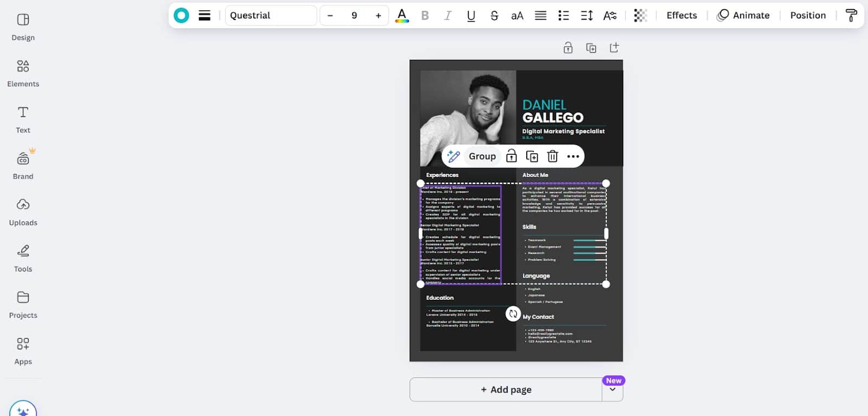Open the border style lines icon
This screenshot has width=868, height=416.
(205, 15)
